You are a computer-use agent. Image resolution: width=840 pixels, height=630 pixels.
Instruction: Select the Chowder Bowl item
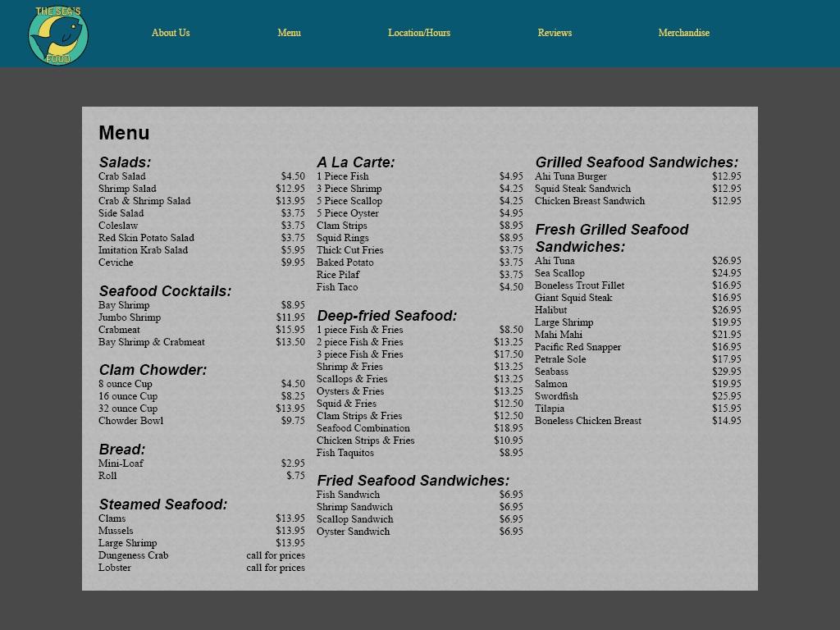click(x=130, y=421)
